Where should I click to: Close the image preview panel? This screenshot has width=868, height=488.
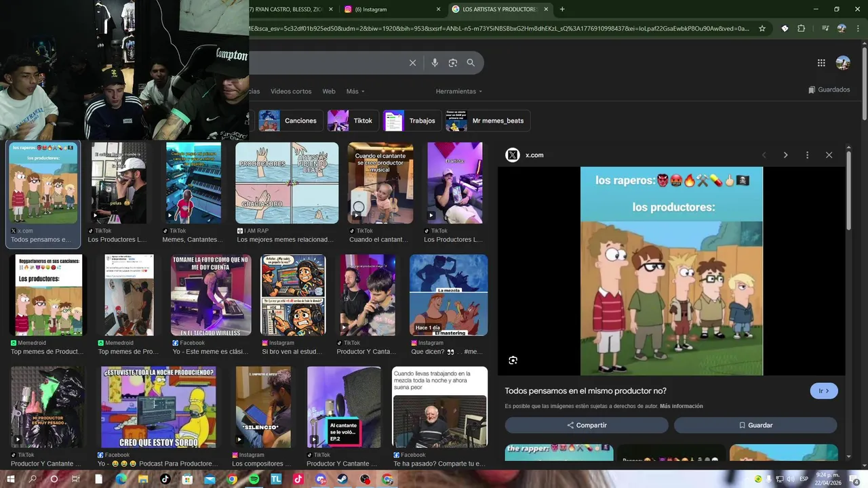[829, 155]
